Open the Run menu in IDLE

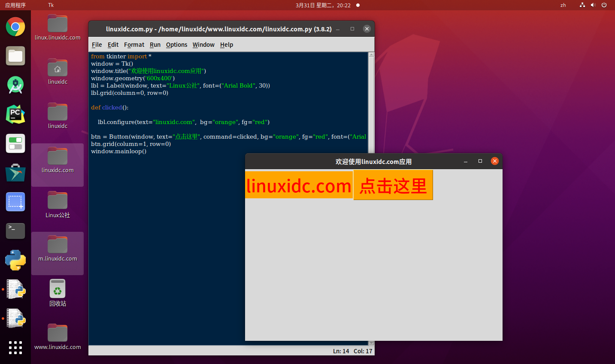pyautogui.click(x=155, y=45)
